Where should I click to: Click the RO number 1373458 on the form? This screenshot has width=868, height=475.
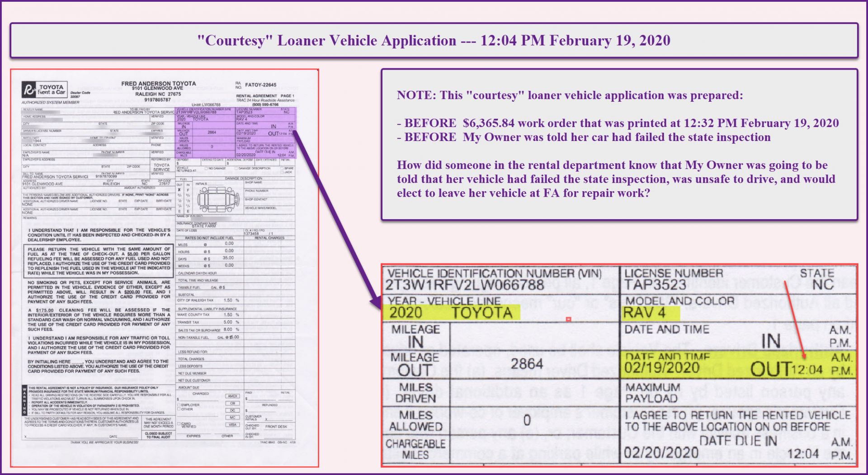251,234
